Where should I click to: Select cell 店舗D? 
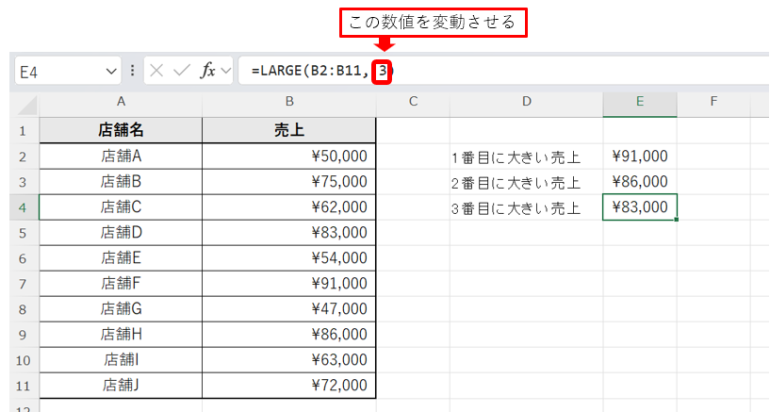(121, 233)
